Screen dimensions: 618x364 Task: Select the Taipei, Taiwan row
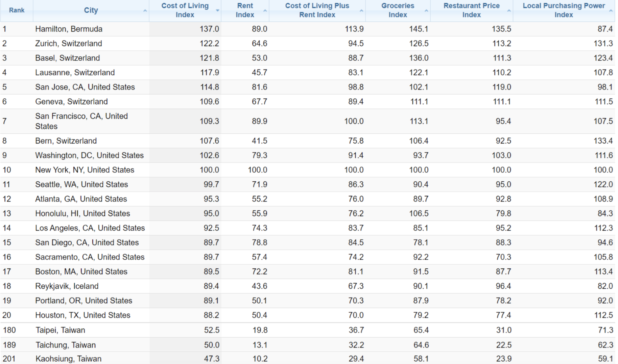click(61, 330)
